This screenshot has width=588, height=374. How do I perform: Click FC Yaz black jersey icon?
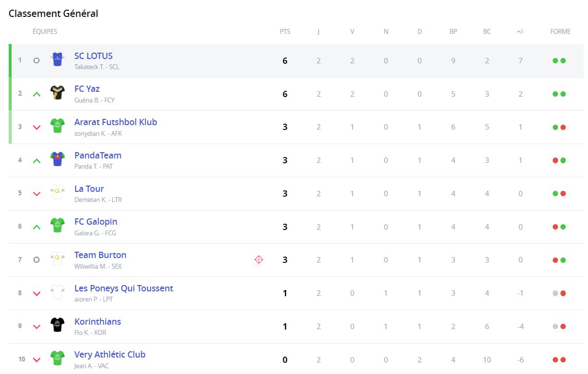click(x=57, y=93)
